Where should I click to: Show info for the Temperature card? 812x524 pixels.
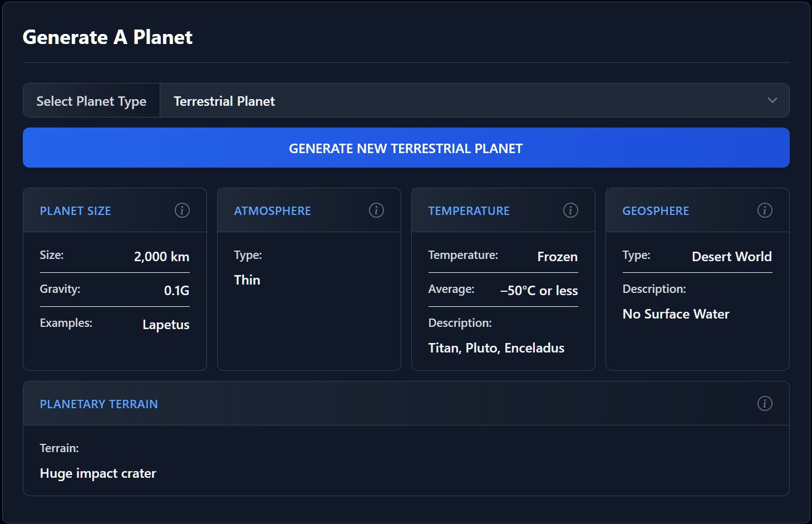(570, 210)
